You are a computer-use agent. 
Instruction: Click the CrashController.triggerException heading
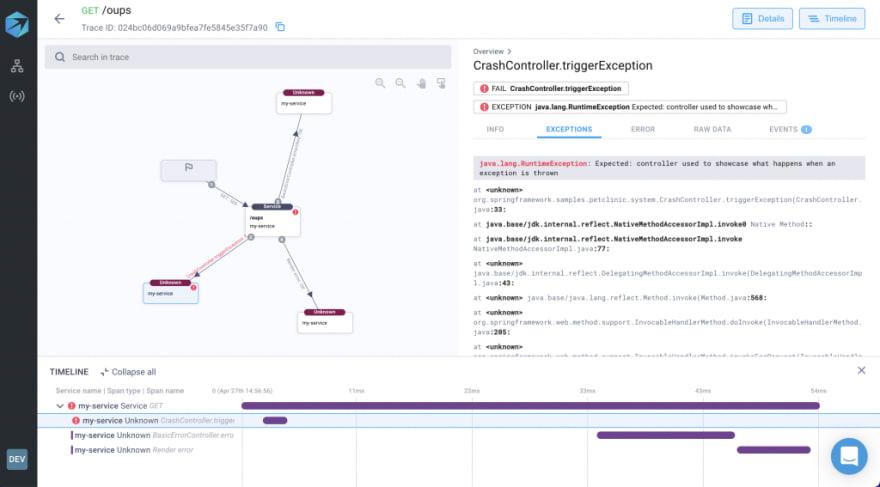[x=563, y=66]
